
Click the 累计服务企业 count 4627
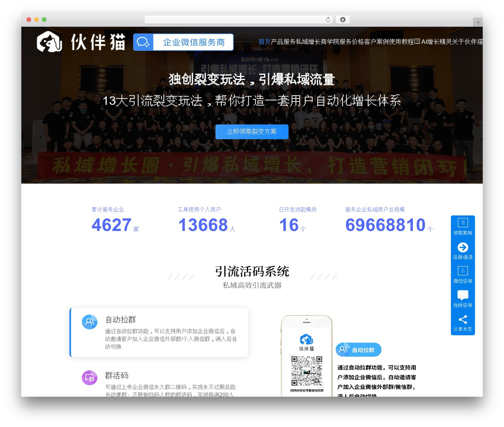(111, 225)
